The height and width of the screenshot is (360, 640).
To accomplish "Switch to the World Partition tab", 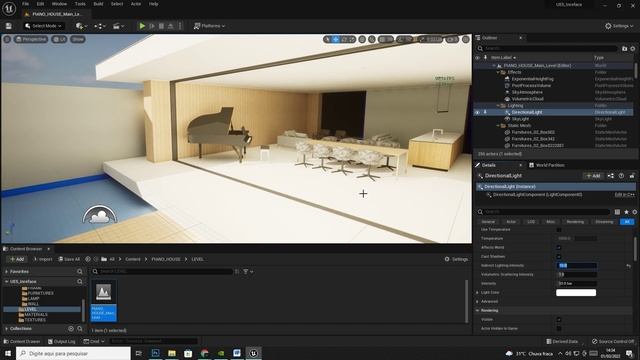I will pyautogui.click(x=547, y=165).
